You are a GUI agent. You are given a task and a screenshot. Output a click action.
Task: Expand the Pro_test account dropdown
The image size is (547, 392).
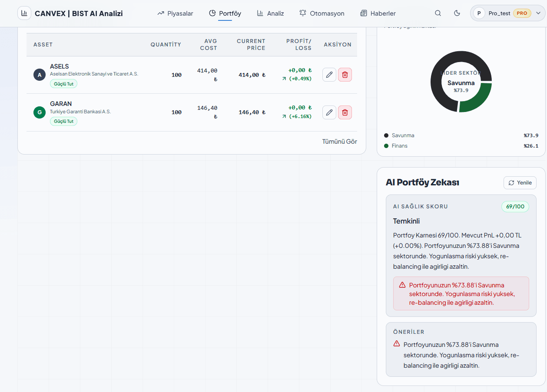[507, 13]
